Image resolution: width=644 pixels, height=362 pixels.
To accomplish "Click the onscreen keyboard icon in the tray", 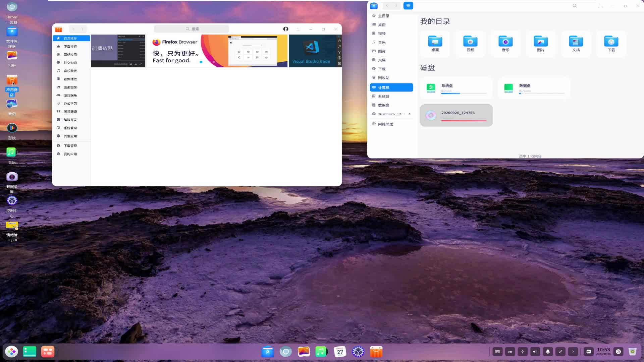I will tap(497, 352).
